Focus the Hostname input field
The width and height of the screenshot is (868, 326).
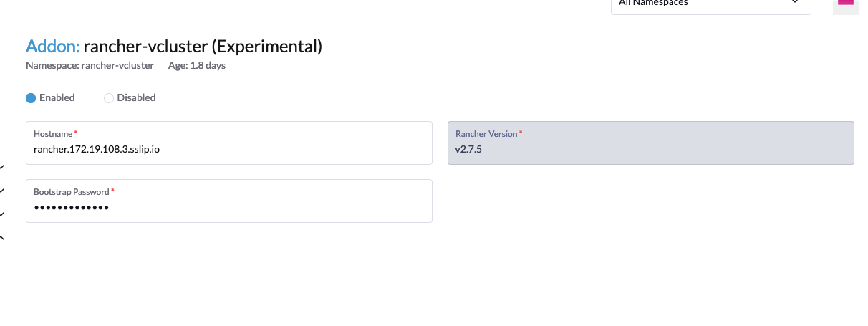coord(228,150)
